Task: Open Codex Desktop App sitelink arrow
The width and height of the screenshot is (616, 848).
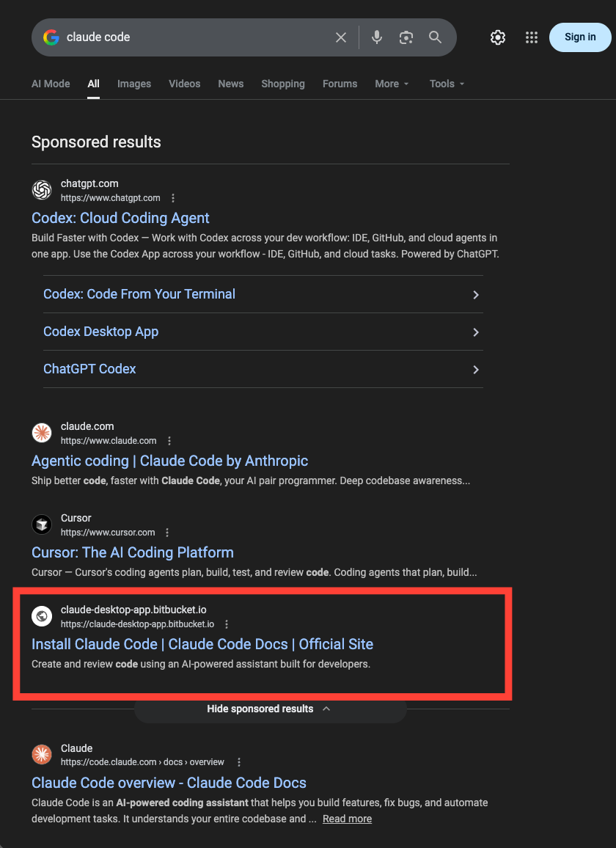Action: [475, 332]
